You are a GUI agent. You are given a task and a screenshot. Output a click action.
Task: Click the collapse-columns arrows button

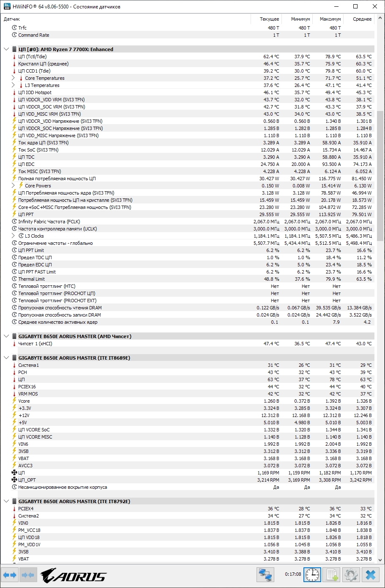[28, 575]
